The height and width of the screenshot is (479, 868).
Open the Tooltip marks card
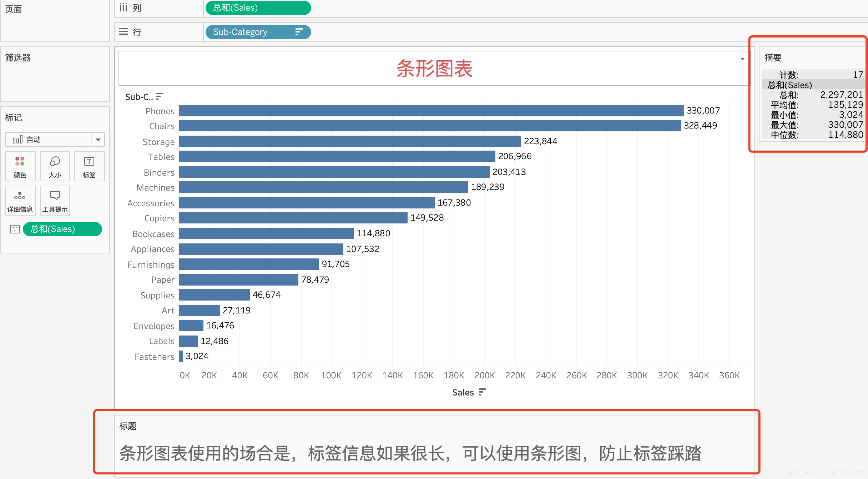55,201
